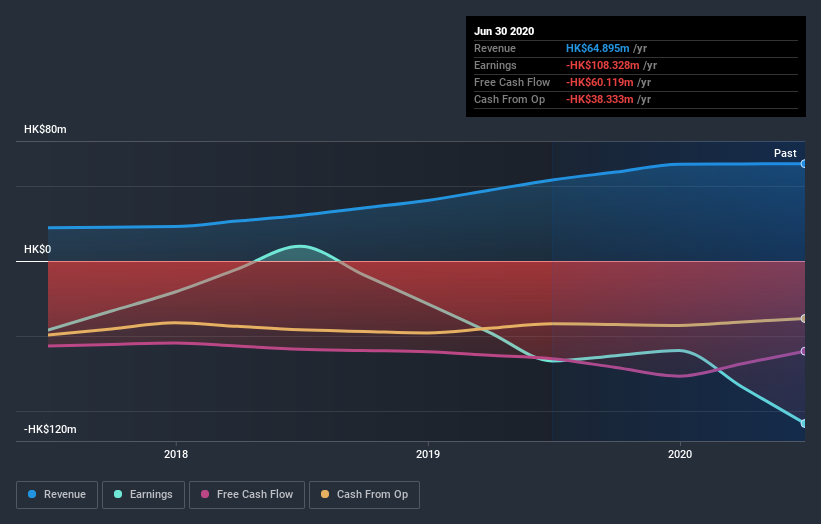Screen dimensions: 821x524
Task: Click the HK$80m y-axis label
Action: coord(45,129)
